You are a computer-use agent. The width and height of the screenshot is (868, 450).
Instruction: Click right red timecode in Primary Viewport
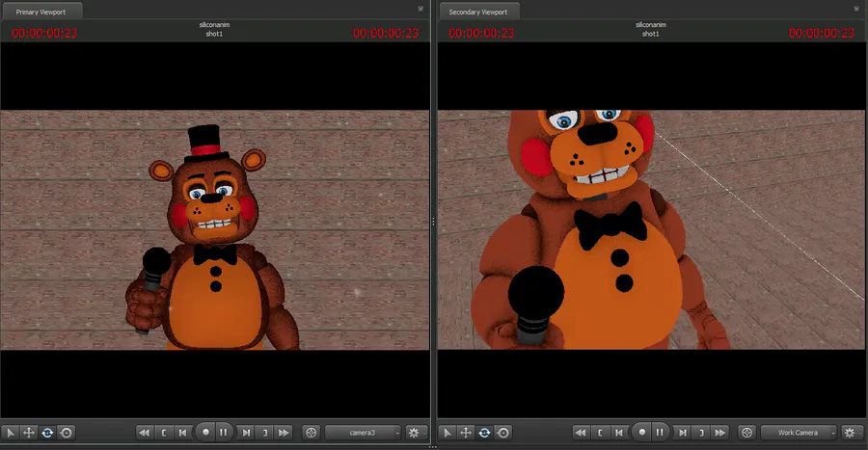[x=386, y=33]
